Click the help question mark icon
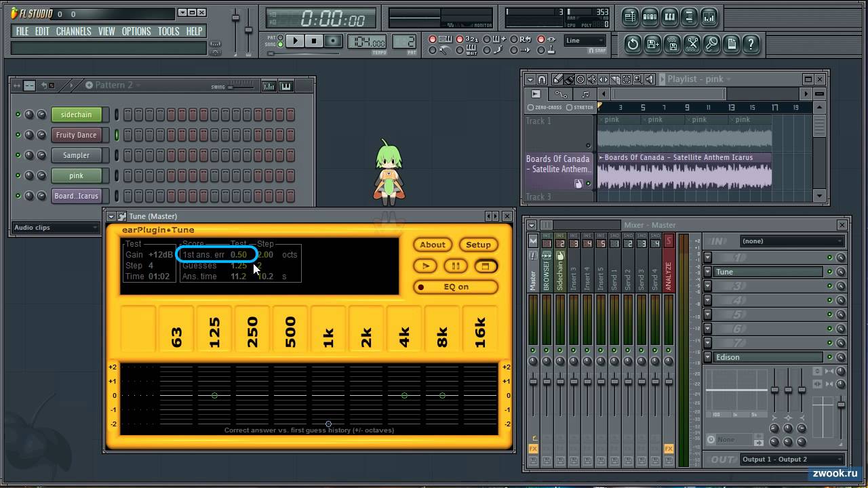The height and width of the screenshot is (488, 868). (x=751, y=44)
